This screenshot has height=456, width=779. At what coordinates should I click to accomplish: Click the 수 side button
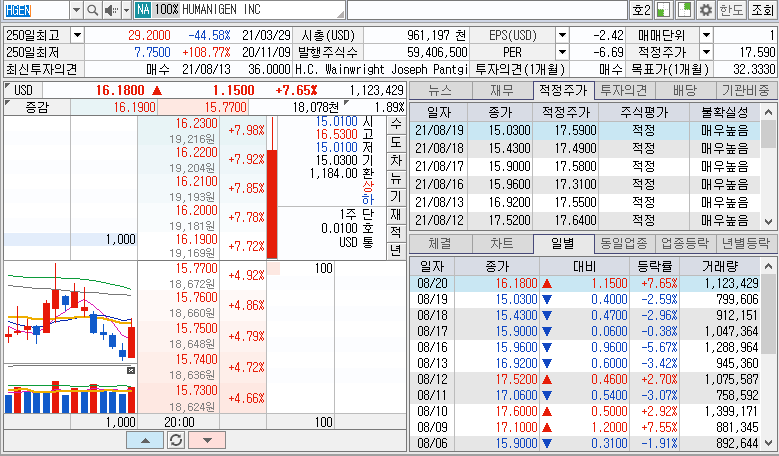click(x=395, y=124)
